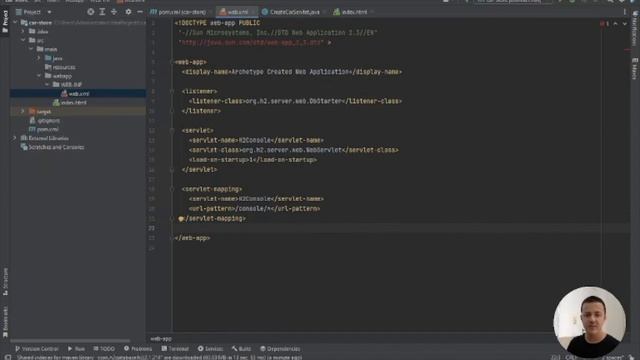
Task: Click the index.html file icon in project tree
Action: click(56, 103)
